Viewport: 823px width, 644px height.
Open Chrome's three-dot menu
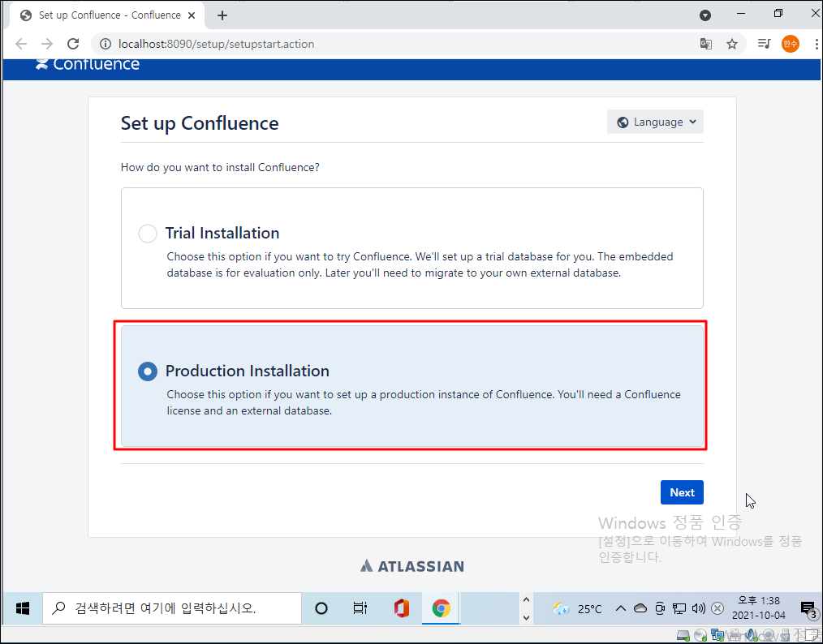[x=817, y=44]
